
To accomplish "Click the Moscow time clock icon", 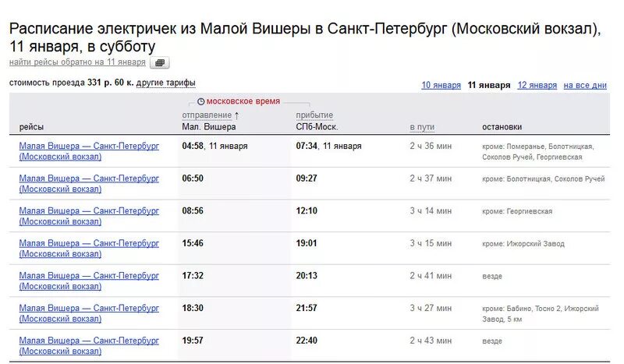I will (x=201, y=102).
